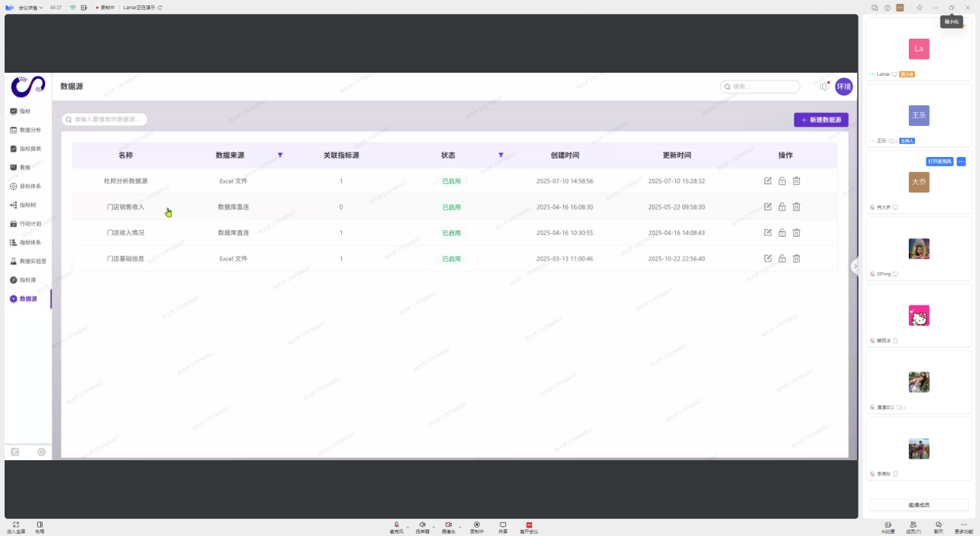Click 共享 screen share icon in meeting toolbar
The image size is (980, 536).
coord(503,524)
